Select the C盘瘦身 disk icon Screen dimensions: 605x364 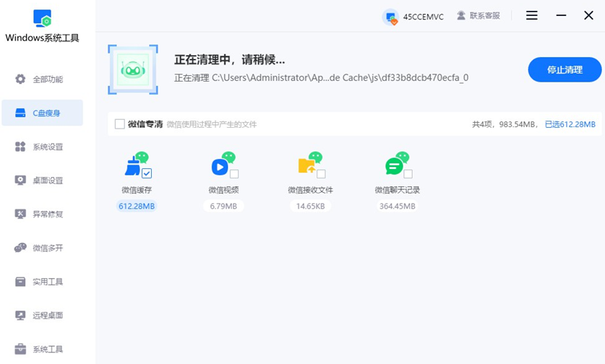point(20,113)
